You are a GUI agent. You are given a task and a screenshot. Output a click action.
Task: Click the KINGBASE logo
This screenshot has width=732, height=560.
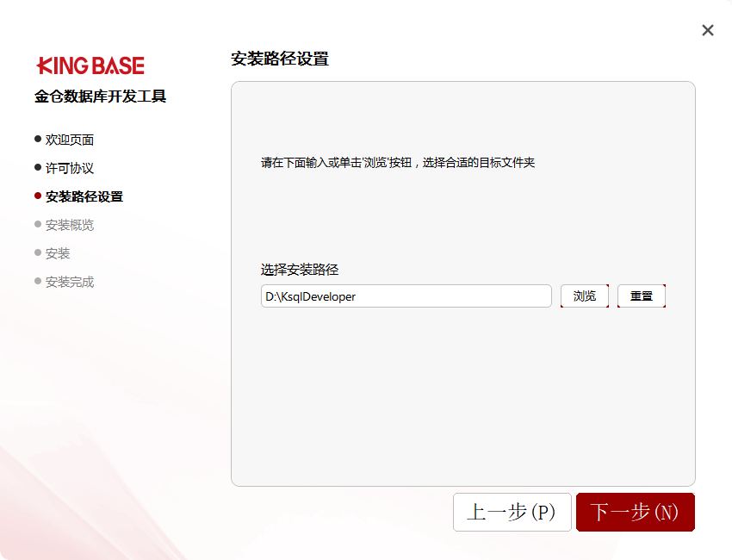click(x=90, y=65)
